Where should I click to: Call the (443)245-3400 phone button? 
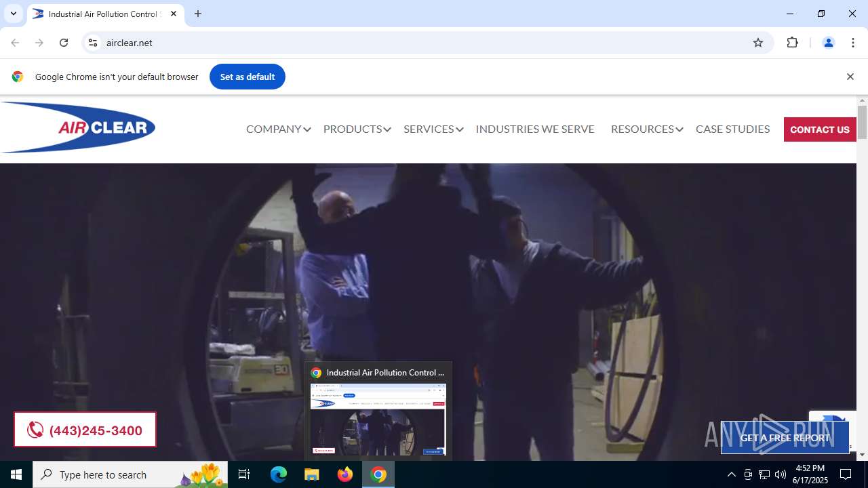85,430
